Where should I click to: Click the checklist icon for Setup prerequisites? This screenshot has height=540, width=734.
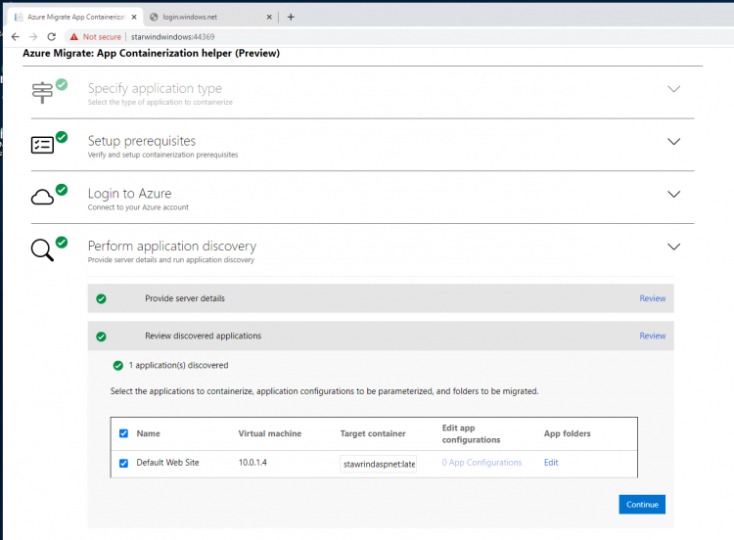42,145
